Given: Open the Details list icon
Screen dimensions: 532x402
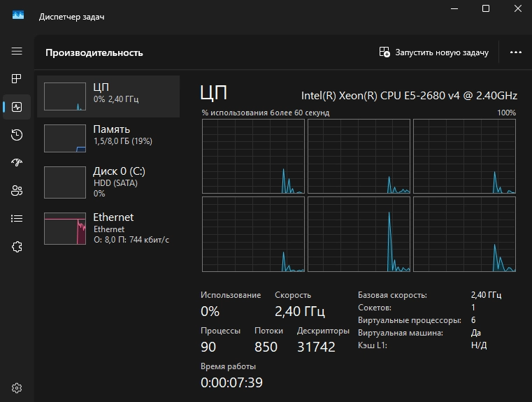Looking at the screenshot, I should pos(17,218).
